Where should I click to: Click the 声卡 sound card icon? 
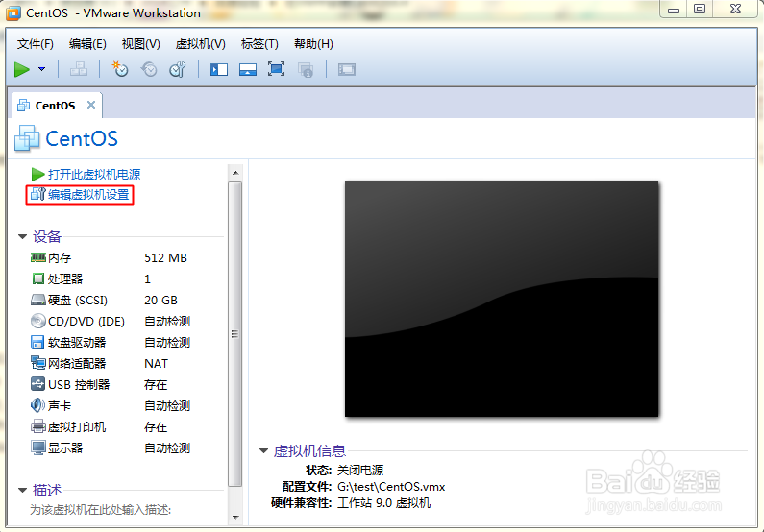click(38, 405)
